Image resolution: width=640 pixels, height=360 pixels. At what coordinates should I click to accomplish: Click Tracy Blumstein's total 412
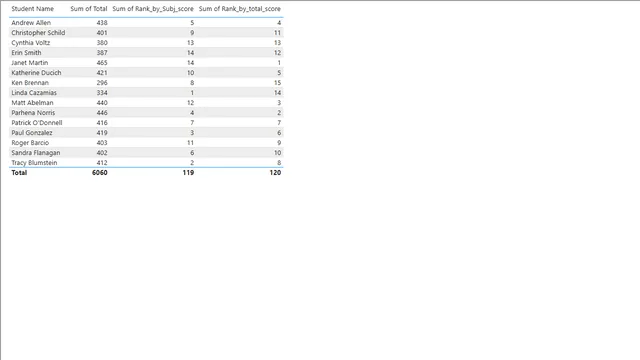click(x=102, y=163)
